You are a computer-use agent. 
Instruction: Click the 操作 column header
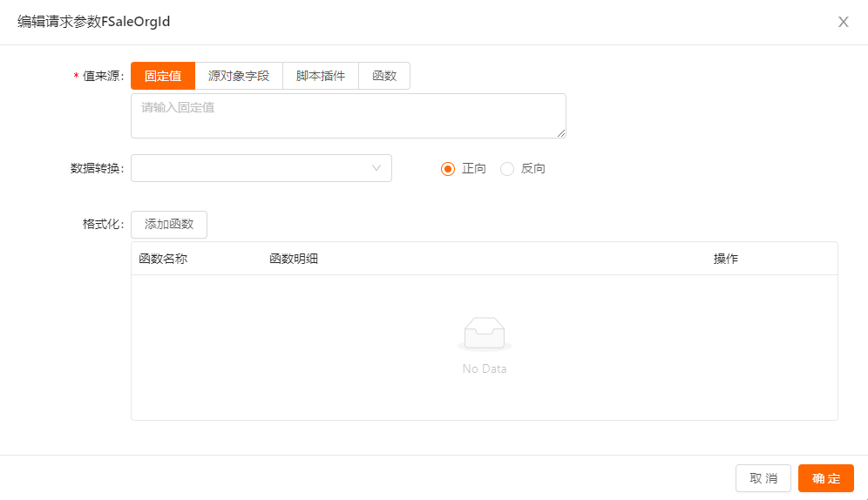[725, 259]
